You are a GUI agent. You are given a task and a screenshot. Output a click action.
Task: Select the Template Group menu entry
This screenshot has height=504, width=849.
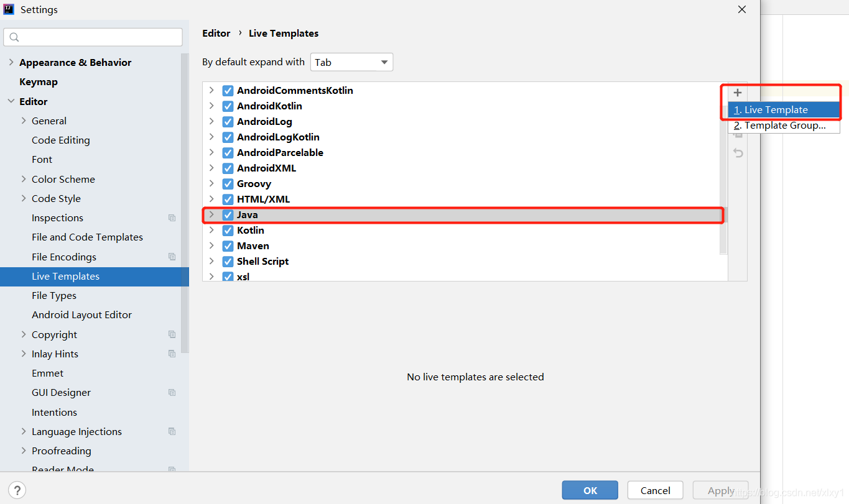(784, 126)
